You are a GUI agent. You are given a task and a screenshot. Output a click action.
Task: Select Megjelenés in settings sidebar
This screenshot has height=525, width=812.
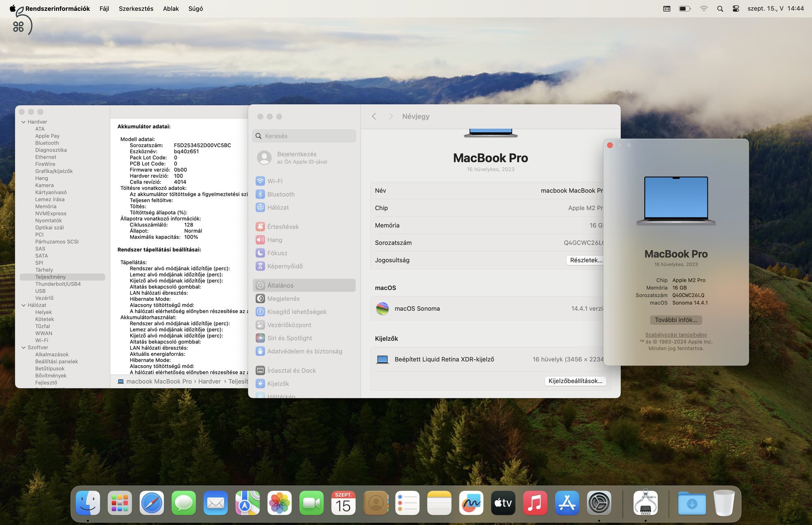click(x=304, y=299)
